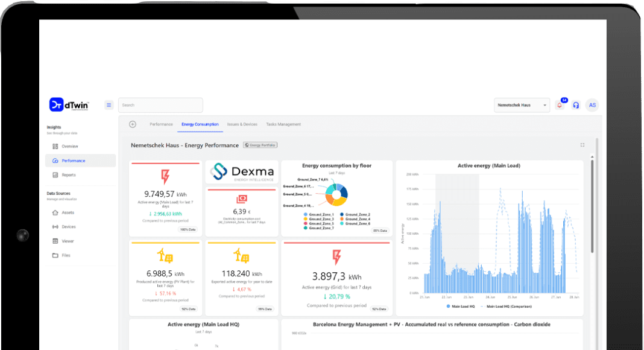This screenshot has width=644, height=350.
Task: Go to Overview in the sidebar
Action: (69, 146)
